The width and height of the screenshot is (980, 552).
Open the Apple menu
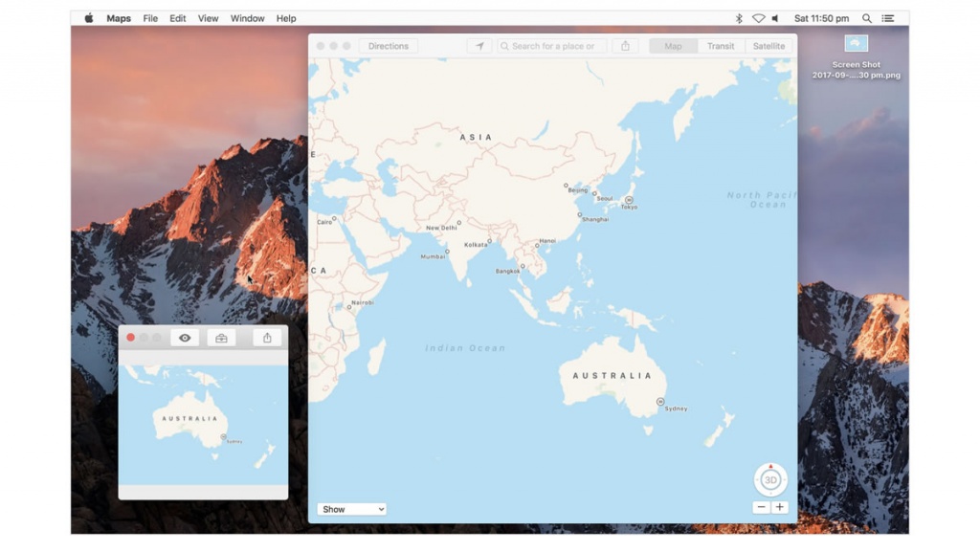coord(89,18)
